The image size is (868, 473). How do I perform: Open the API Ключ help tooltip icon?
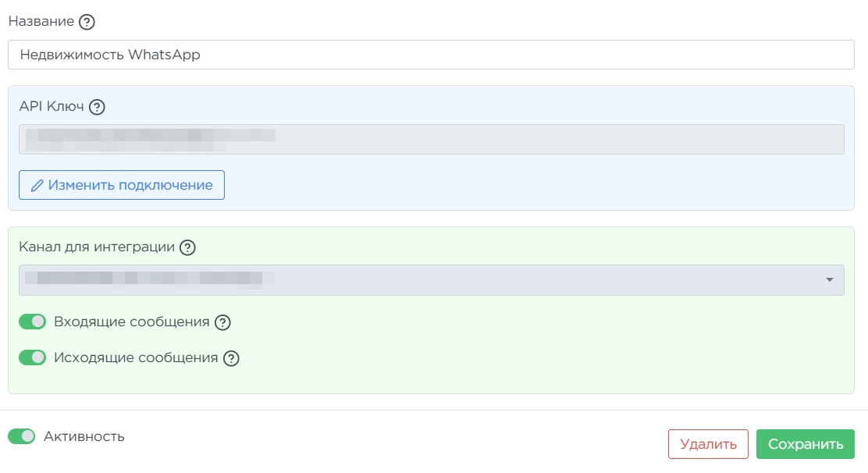click(97, 107)
